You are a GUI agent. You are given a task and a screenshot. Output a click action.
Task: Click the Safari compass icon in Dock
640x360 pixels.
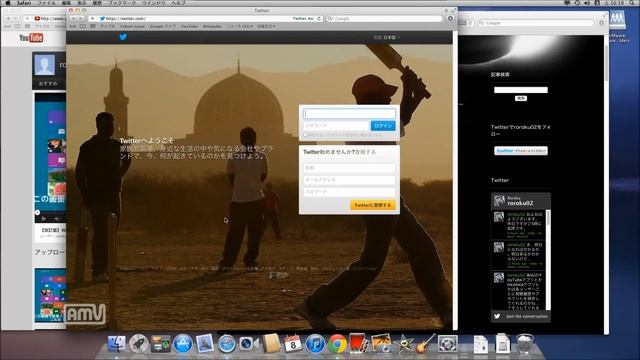[227, 344]
